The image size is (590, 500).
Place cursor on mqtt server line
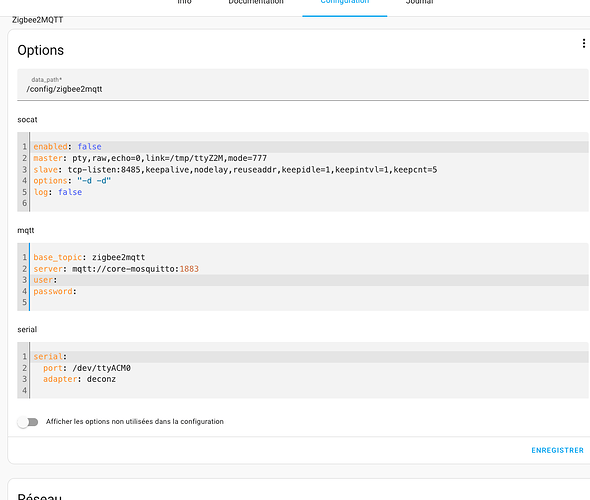pos(309,269)
